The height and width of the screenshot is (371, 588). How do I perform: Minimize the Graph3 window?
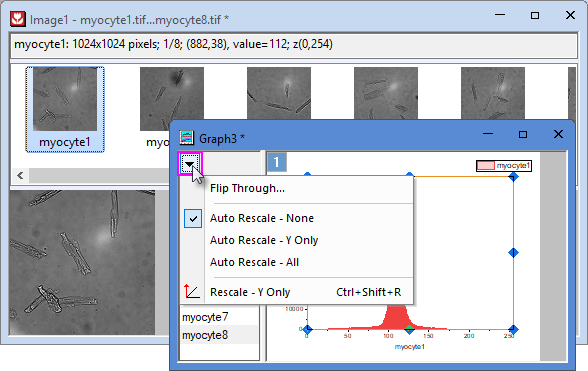coord(488,134)
